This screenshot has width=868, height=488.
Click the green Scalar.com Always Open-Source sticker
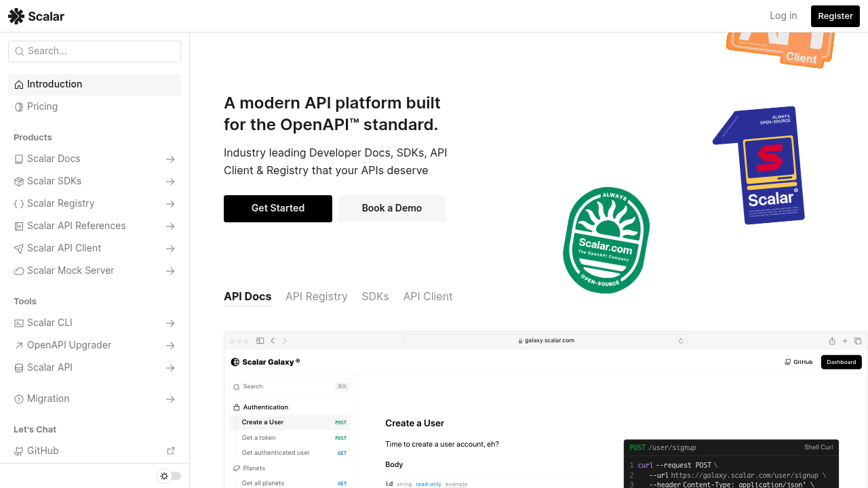[x=606, y=241]
